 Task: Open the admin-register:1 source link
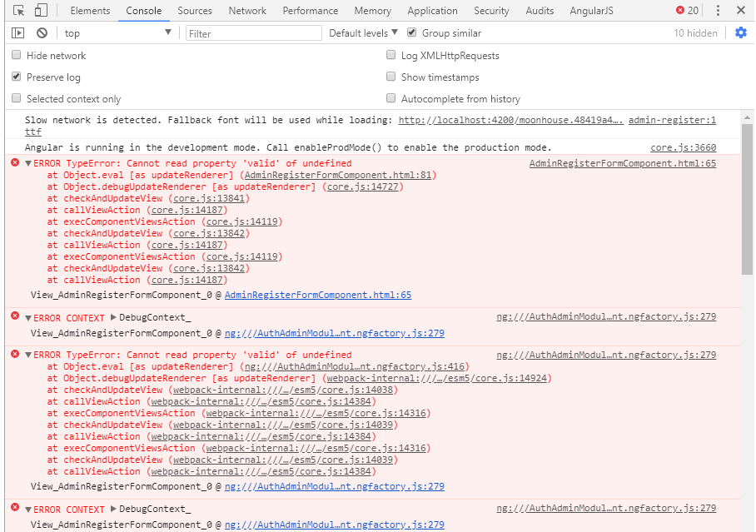[672, 120]
